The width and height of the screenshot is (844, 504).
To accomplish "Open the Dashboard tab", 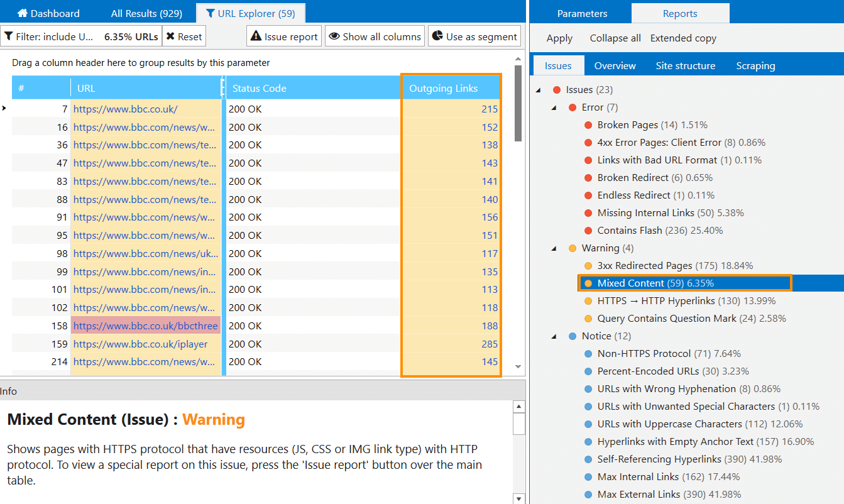I will tap(48, 13).
